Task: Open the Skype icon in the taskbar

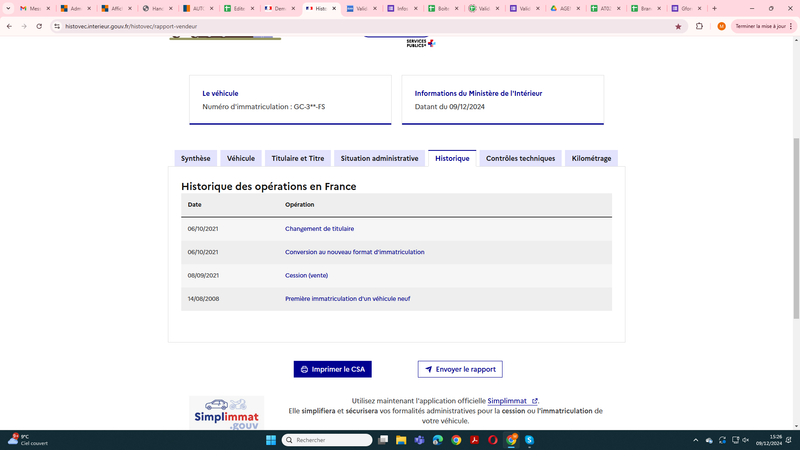Action: pos(529,440)
